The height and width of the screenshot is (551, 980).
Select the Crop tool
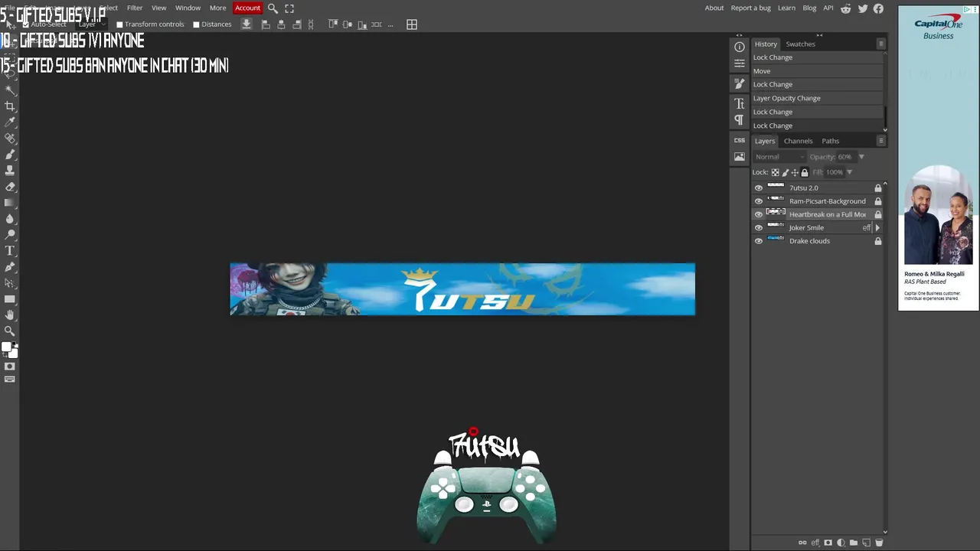point(10,106)
